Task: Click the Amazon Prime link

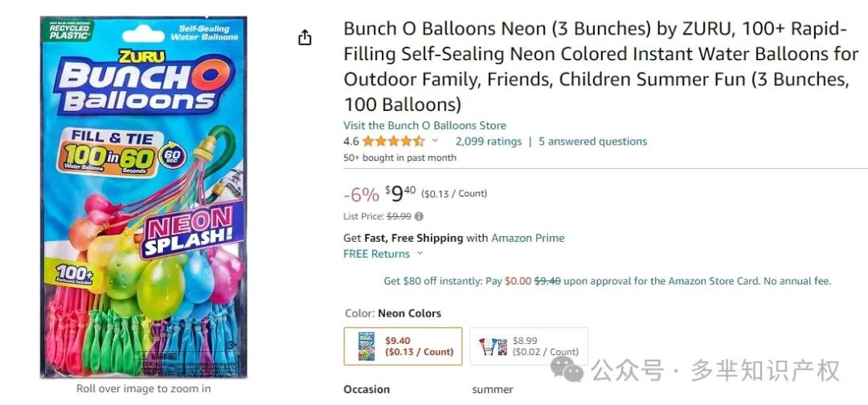Action: point(527,238)
